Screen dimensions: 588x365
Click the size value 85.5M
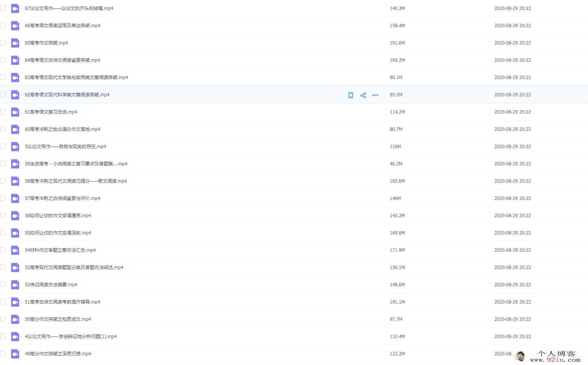[396, 95]
